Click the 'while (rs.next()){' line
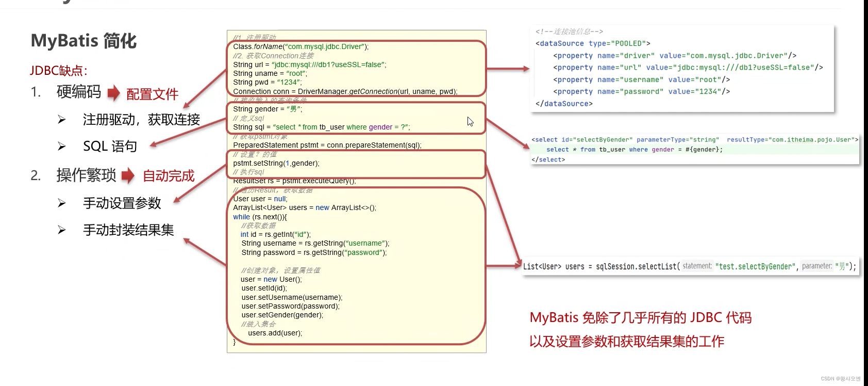This screenshot has width=868, height=386. (260, 217)
